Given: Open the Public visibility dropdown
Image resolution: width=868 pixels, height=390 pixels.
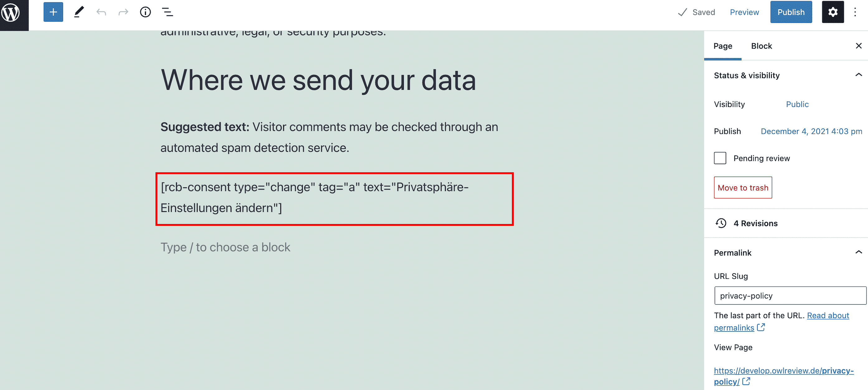Looking at the screenshot, I should click(797, 104).
